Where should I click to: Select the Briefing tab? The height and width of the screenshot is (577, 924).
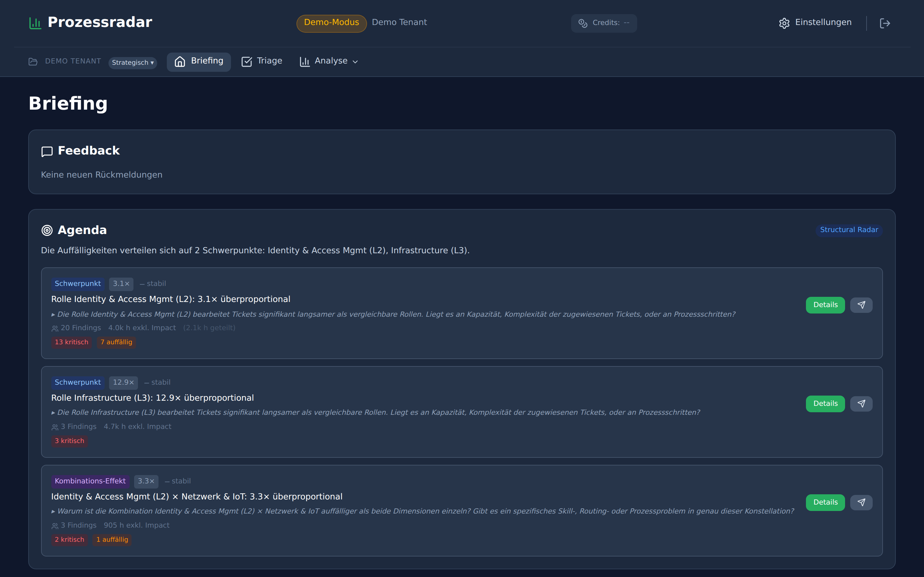[x=199, y=61]
